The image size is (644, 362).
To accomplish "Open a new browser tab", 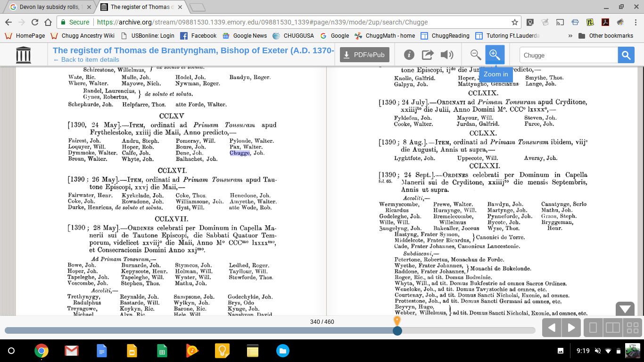I will 198,7.
